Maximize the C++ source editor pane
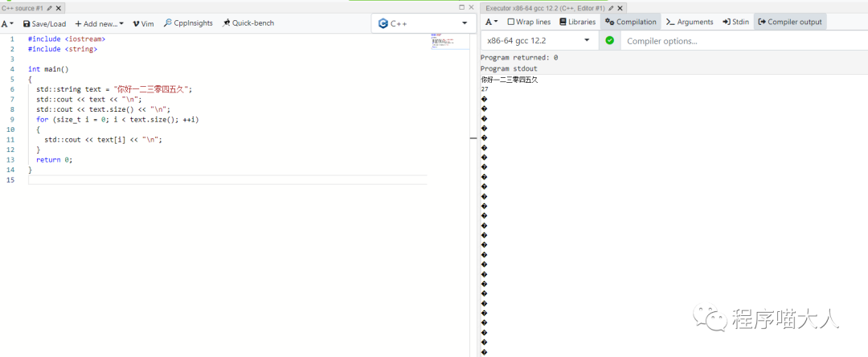Image resolution: width=868 pixels, height=357 pixels. point(461,7)
